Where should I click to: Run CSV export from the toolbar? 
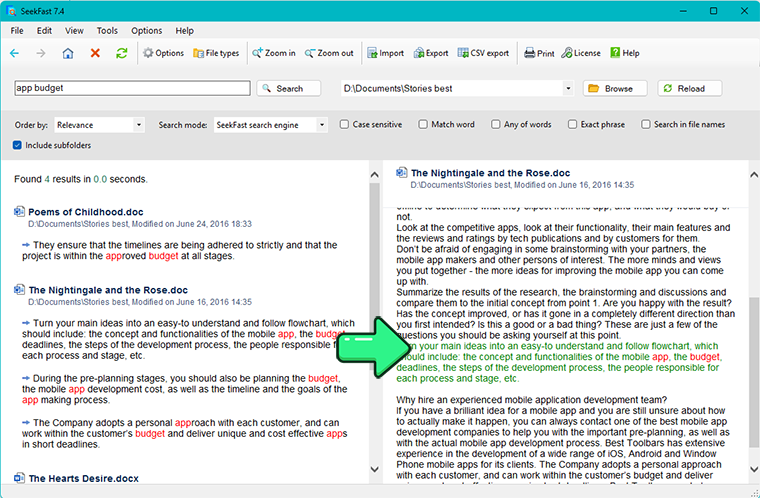(x=483, y=53)
